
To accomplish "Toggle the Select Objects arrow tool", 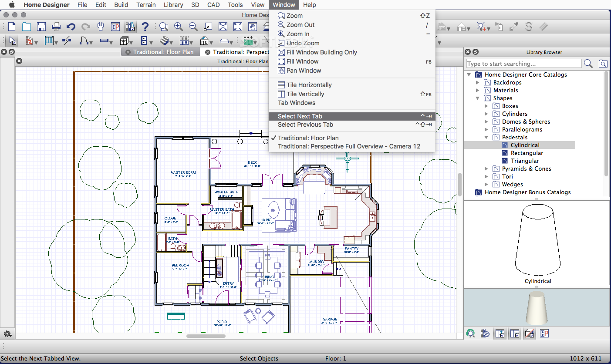I will coord(12,41).
